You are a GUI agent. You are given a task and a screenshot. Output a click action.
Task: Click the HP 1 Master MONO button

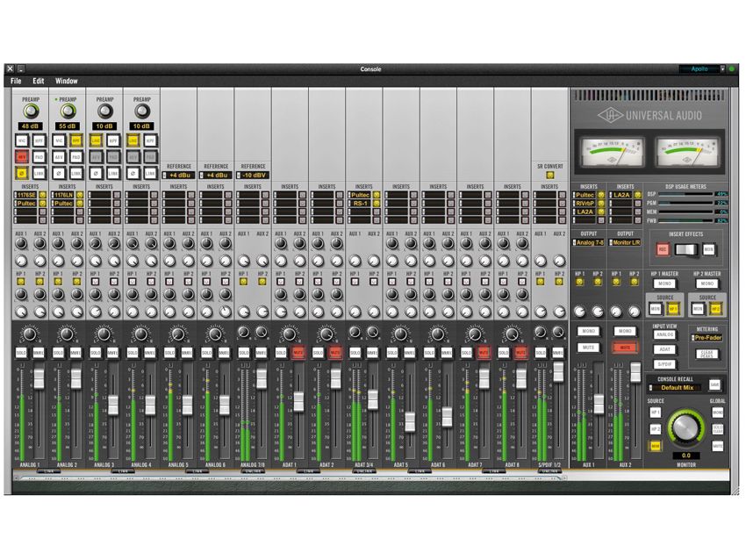664,284
